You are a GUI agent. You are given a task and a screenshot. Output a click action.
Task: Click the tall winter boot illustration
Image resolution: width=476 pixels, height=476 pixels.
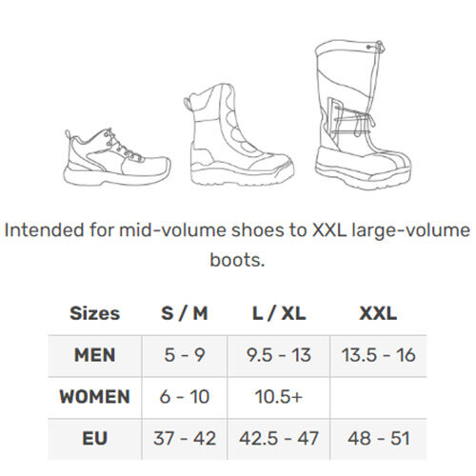[363, 115]
